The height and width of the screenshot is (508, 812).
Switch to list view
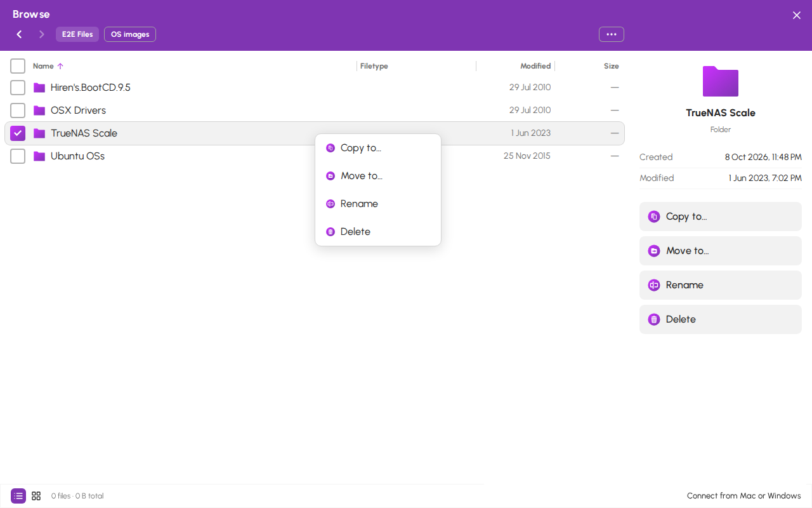point(18,496)
